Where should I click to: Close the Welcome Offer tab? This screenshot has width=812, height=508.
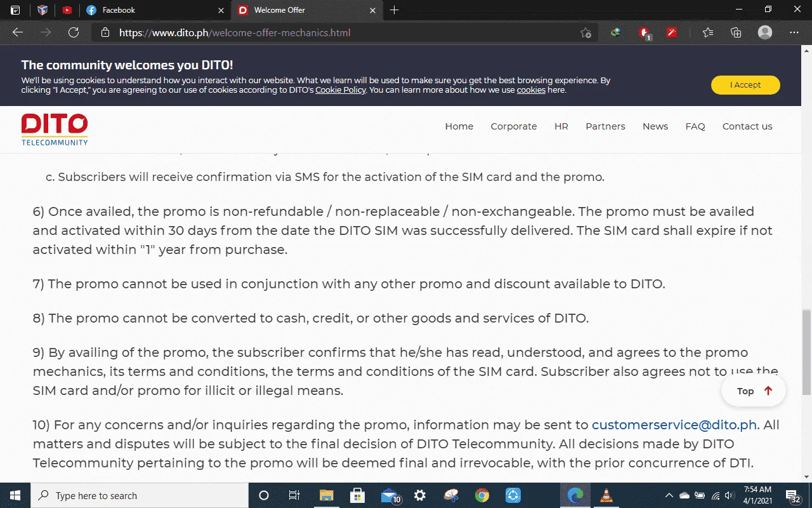point(372,10)
